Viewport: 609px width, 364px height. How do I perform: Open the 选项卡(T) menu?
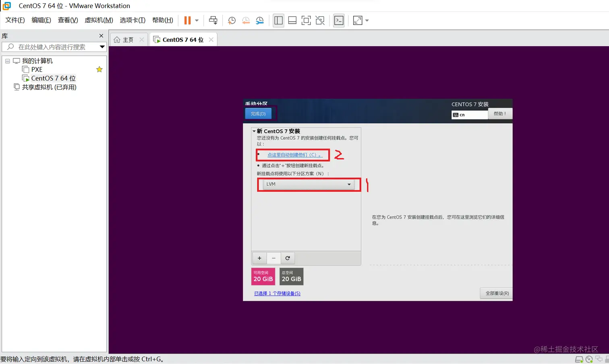point(133,20)
